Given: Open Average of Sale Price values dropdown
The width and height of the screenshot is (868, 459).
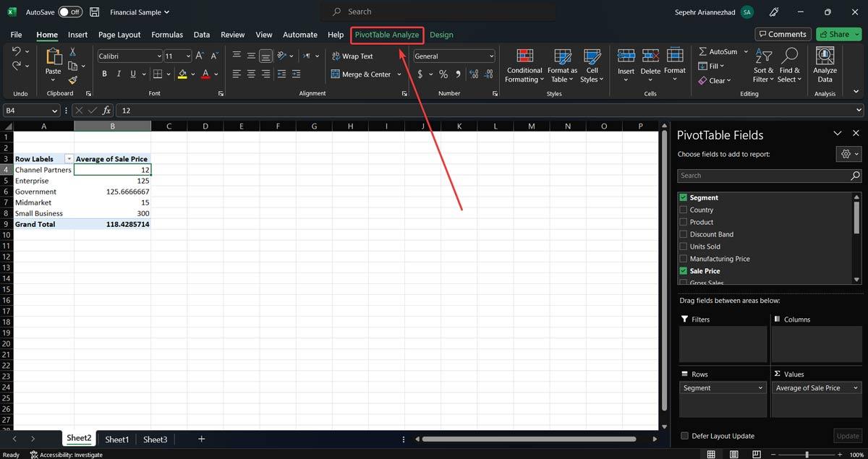Looking at the screenshot, I should coord(856,388).
